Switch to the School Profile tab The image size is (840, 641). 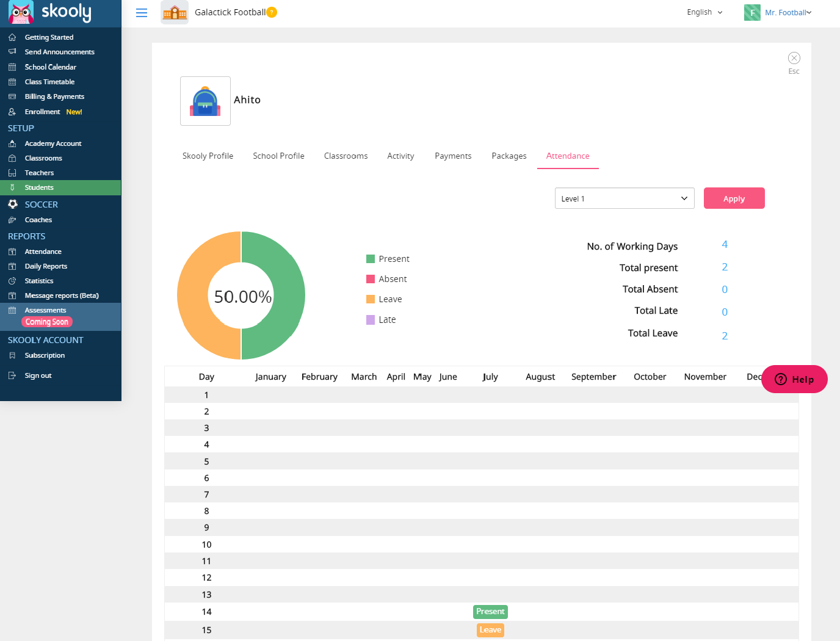coord(278,156)
